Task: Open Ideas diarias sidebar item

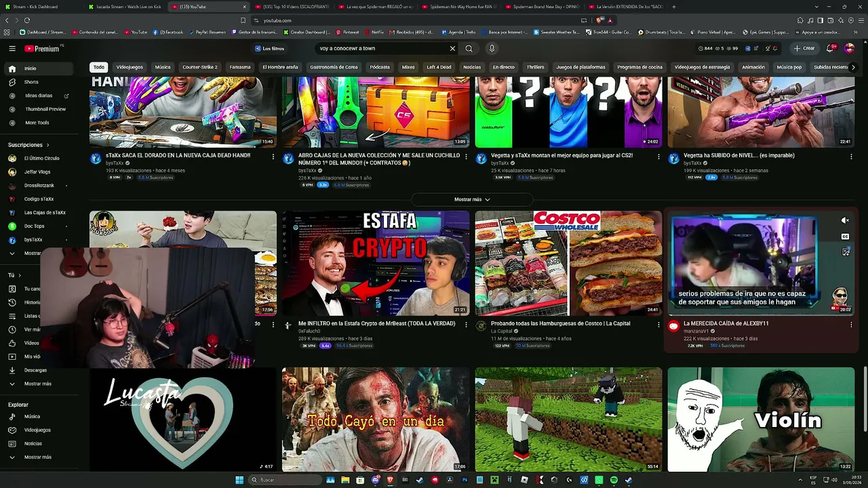Action: click(37, 96)
